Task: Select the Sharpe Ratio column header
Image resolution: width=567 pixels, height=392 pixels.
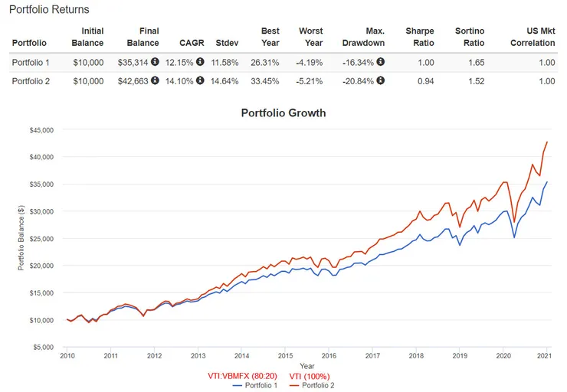Action: [x=420, y=38]
